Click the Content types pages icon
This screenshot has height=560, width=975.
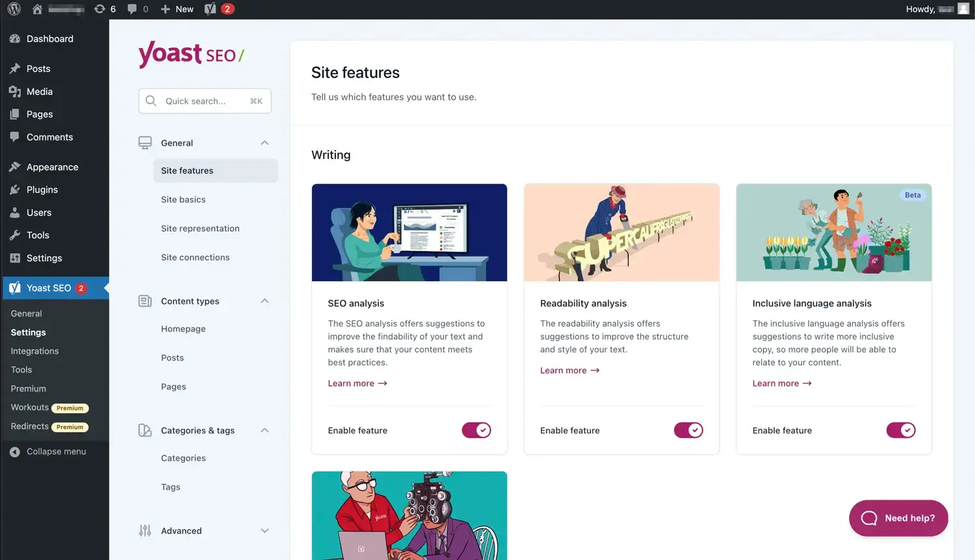click(x=144, y=301)
